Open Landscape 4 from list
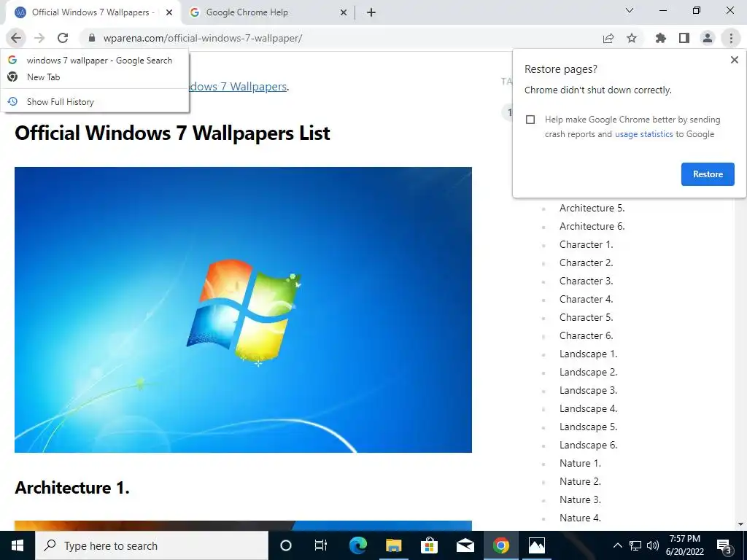 click(x=589, y=408)
